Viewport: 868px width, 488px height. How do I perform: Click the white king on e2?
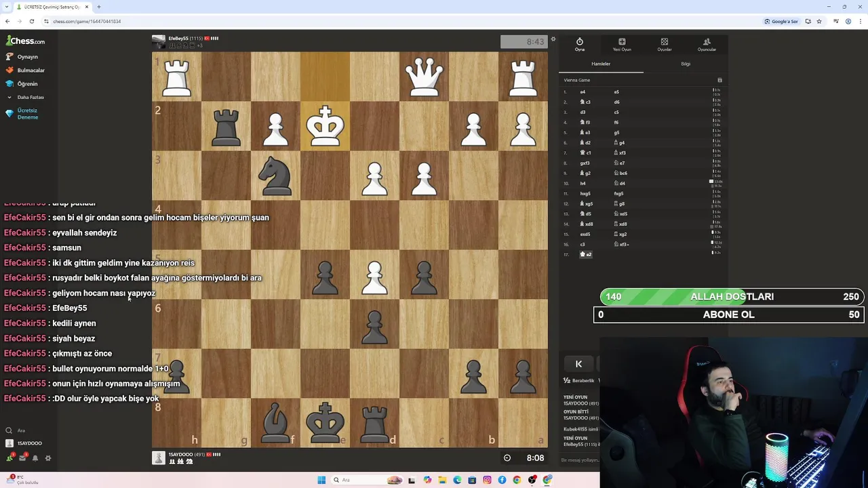[325, 126]
